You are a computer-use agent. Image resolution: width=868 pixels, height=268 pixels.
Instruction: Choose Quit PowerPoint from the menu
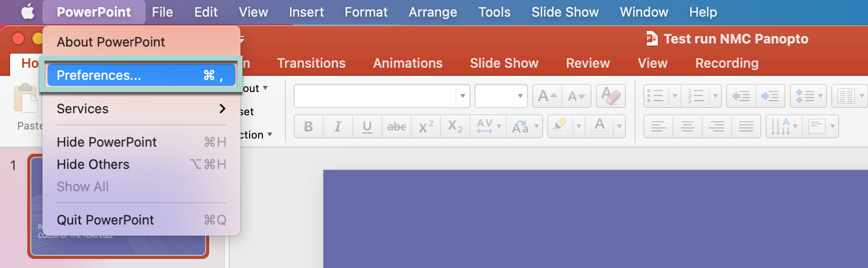[141, 220]
